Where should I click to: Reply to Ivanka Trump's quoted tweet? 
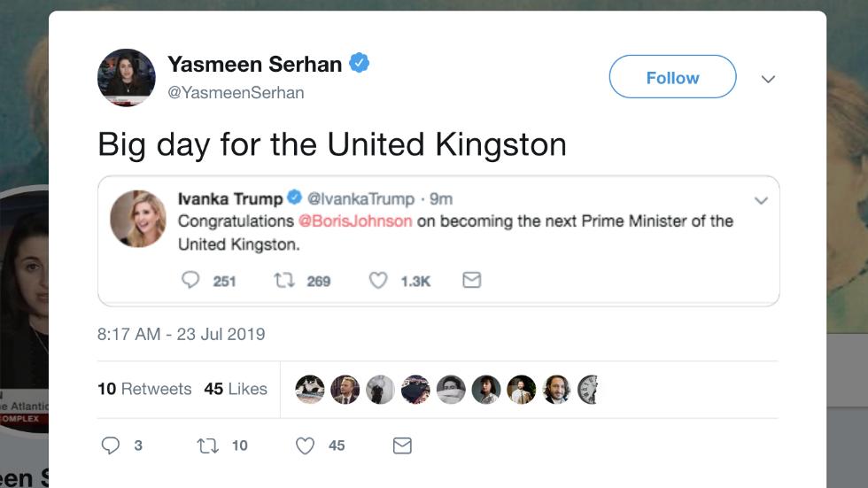click(190, 280)
